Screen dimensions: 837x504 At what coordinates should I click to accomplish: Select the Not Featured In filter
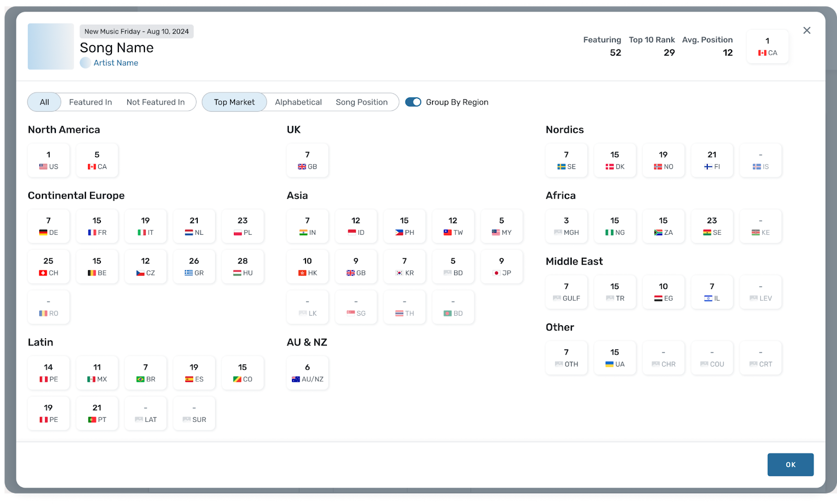(155, 102)
